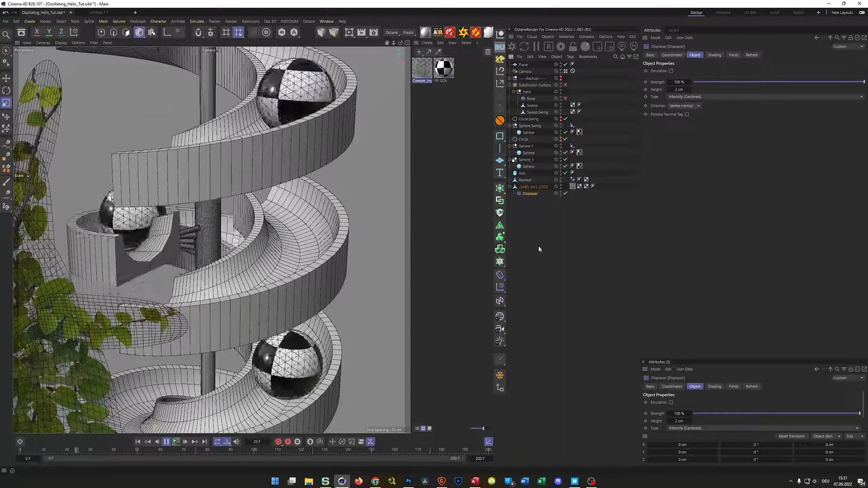Collapse the Helix object hierarchy
This screenshot has width=868, height=488.
[x=514, y=91]
